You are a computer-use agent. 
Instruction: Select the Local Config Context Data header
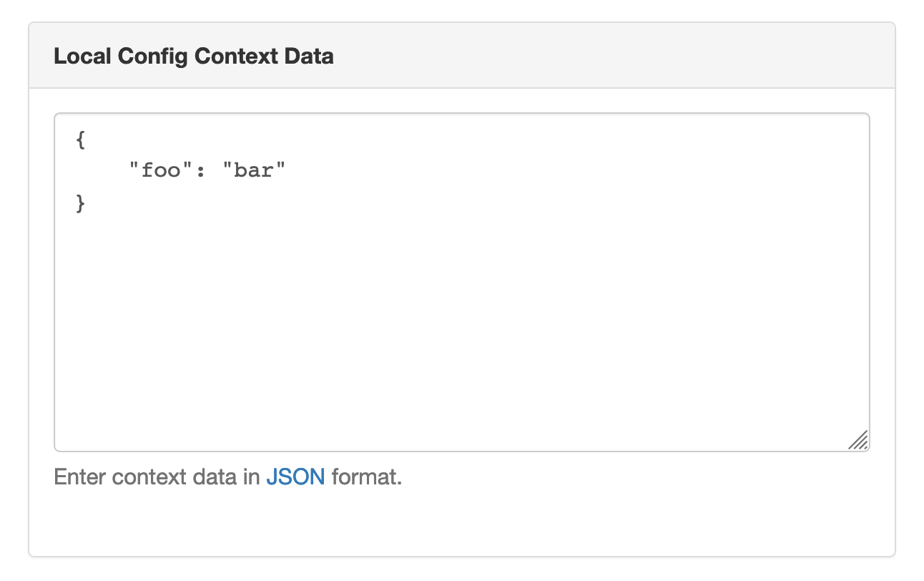coord(193,56)
